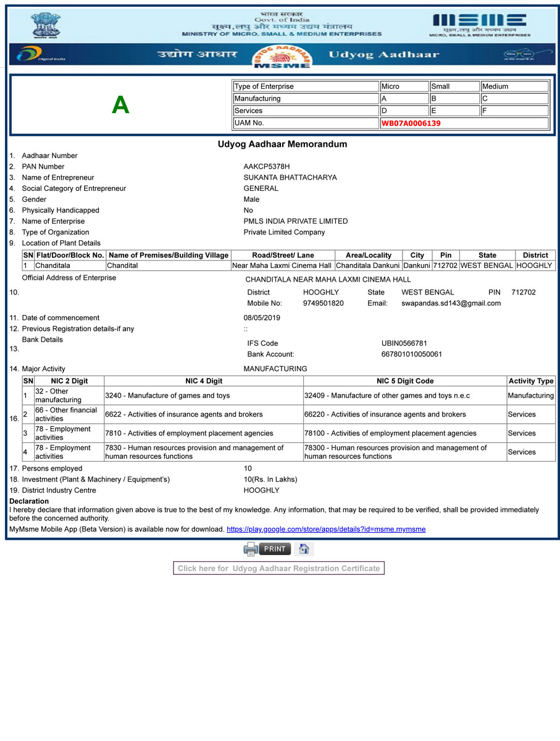Screen dimensions: 560x741
Task: Click the Type of Enterprise cell
Action: pos(306,86)
